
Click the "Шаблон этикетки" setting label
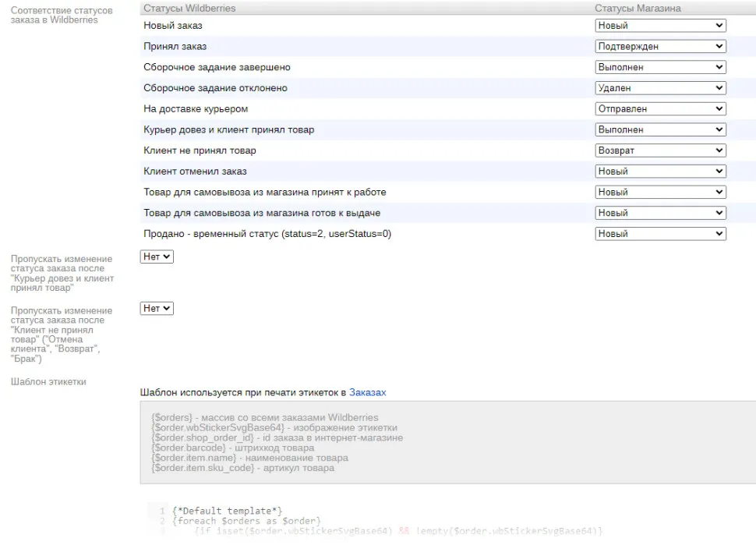(x=48, y=382)
